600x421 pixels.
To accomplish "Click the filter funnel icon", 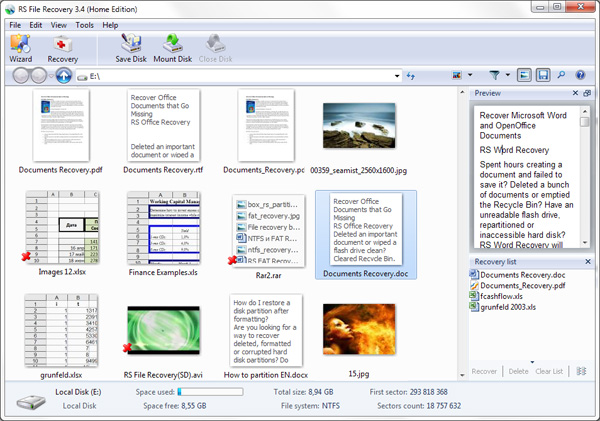I will (x=494, y=75).
